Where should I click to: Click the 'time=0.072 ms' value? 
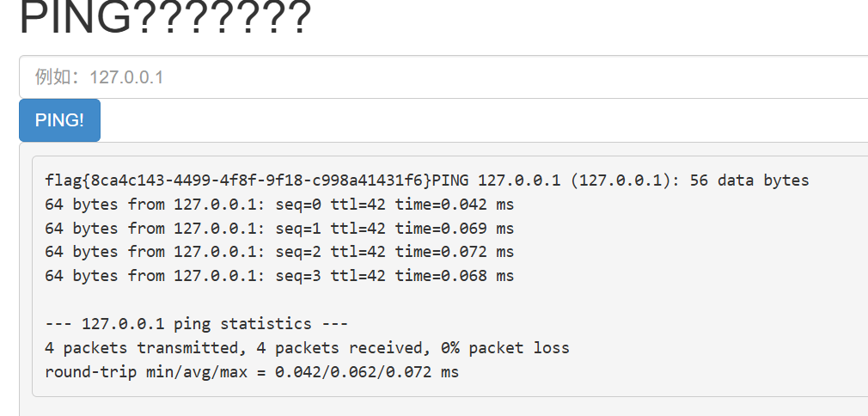454,252
